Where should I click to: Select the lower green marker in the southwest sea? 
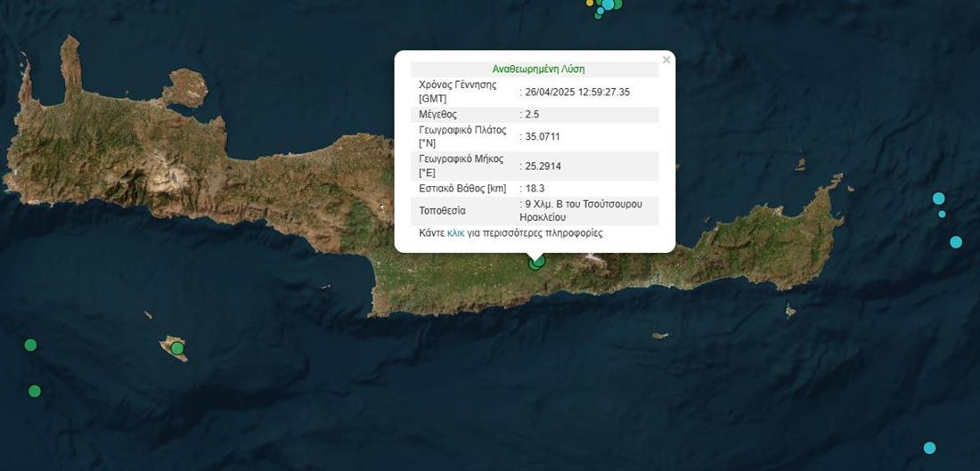pos(35,391)
